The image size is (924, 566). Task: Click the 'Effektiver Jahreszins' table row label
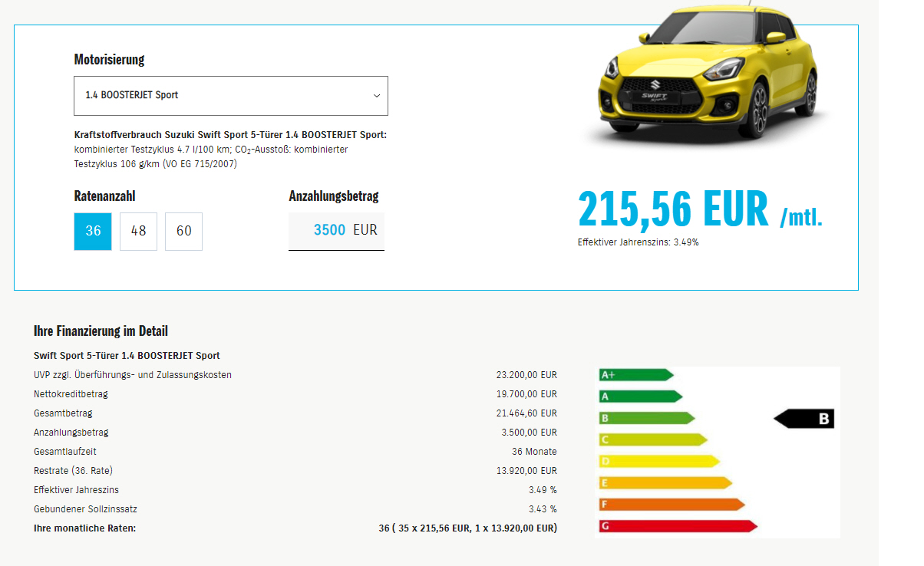pos(76,490)
